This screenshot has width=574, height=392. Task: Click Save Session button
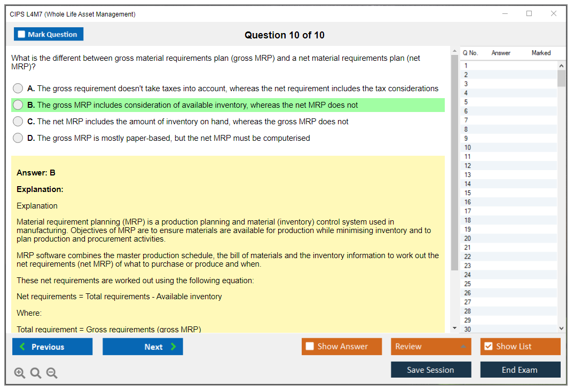[x=431, y=370]
